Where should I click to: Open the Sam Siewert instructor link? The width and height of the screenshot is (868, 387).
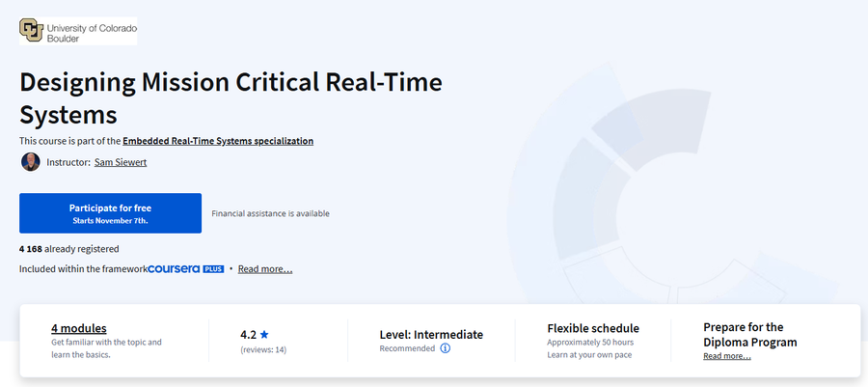pyautogui.click(x=121, y=162)
